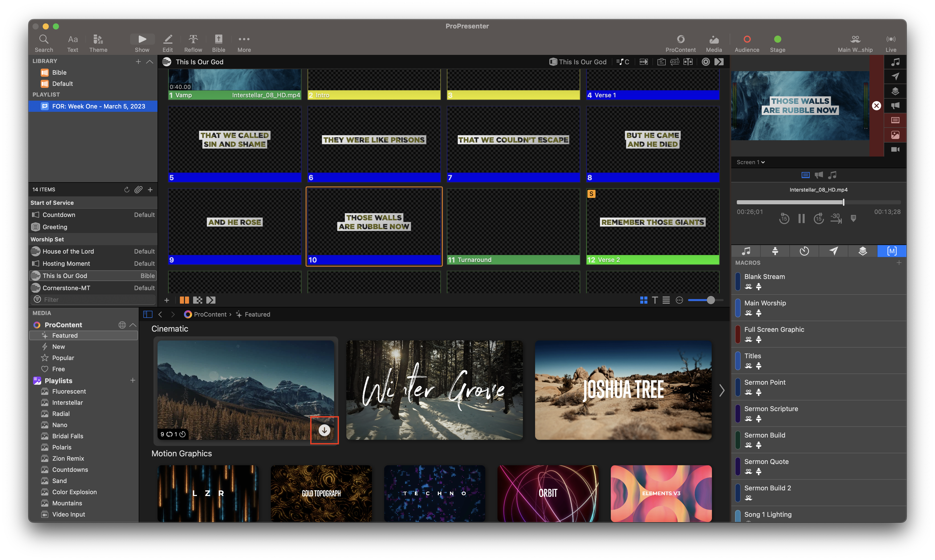Viewport: 935px width, 560px height.
Task: Toggle the record indicator in presentation header
Action: click(705, 62)
